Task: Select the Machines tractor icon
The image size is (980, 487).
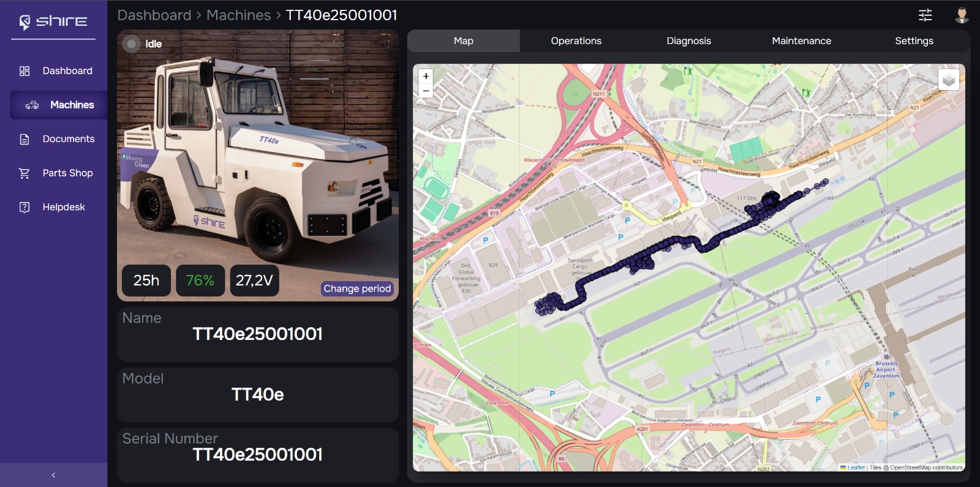Action: (x=32, y=105)
